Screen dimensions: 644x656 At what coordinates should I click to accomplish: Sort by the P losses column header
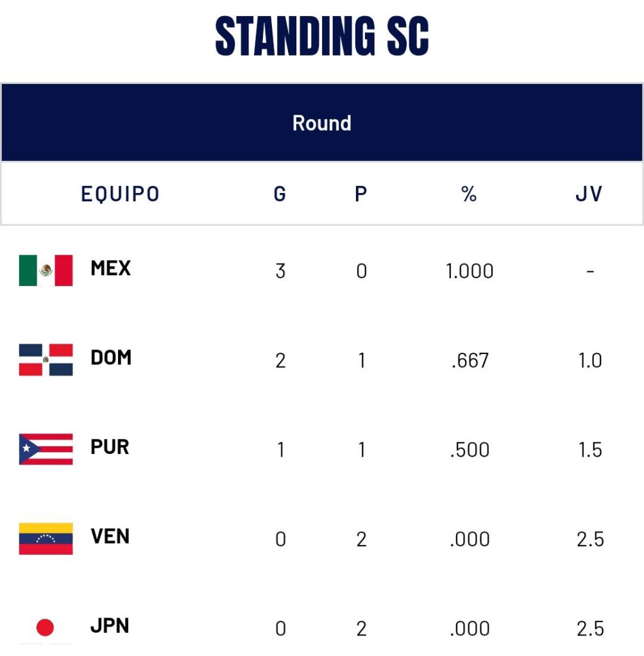[361, 194]
